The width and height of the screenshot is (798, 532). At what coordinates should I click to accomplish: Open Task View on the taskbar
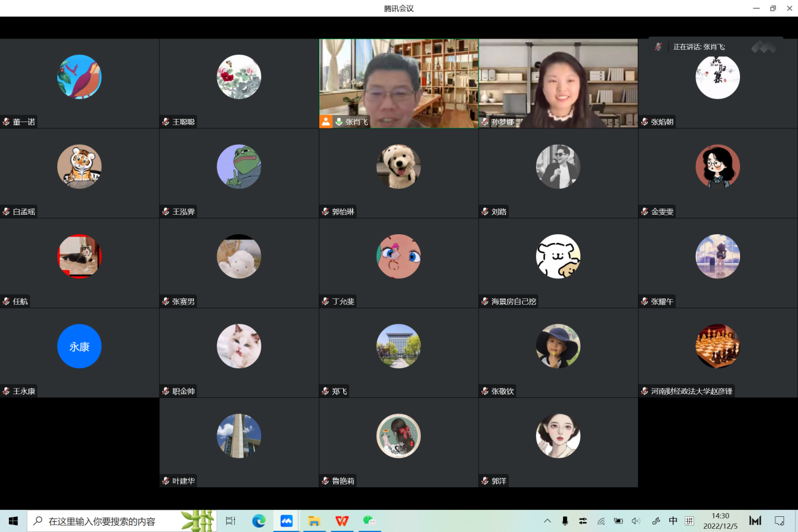231,521
